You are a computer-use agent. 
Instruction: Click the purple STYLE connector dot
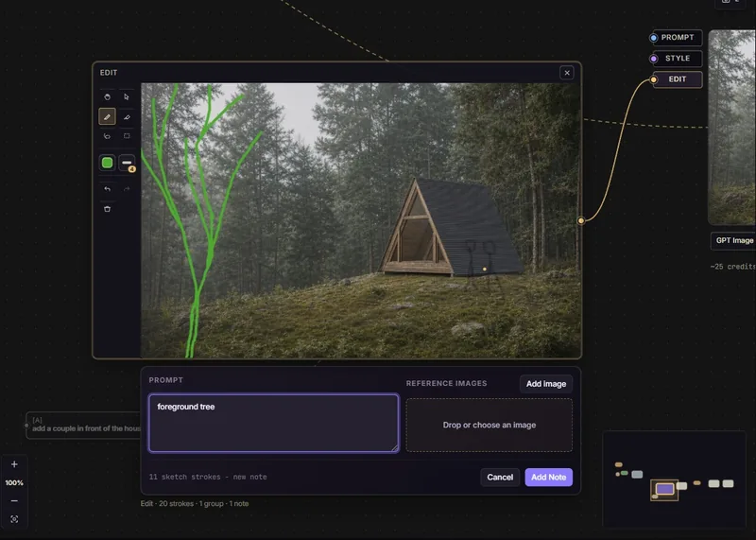(654, 59)
